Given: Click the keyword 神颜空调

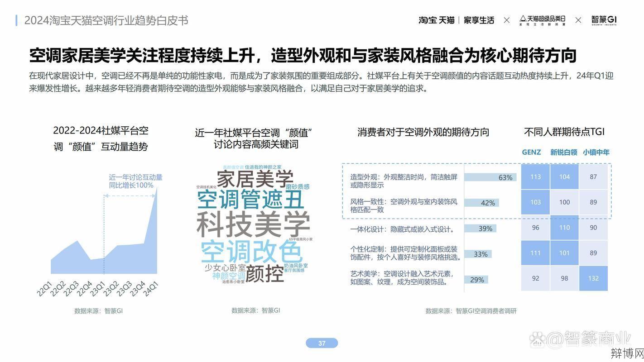Looking at the screenshot, I should coord(229,276).
